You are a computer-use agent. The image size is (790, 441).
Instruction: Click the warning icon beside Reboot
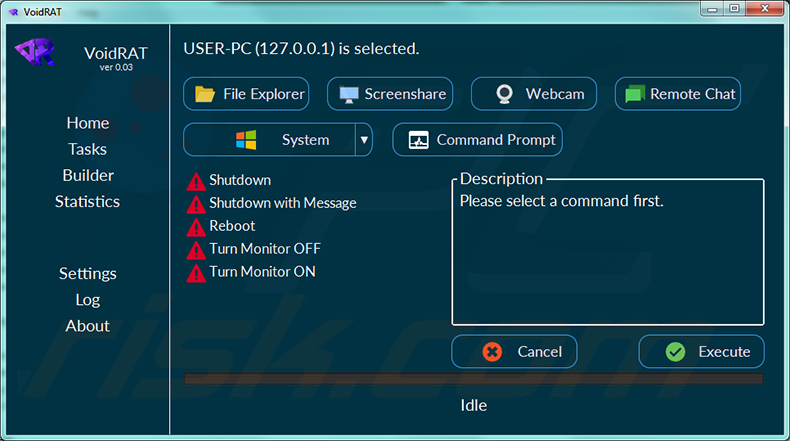coord(196,227)
